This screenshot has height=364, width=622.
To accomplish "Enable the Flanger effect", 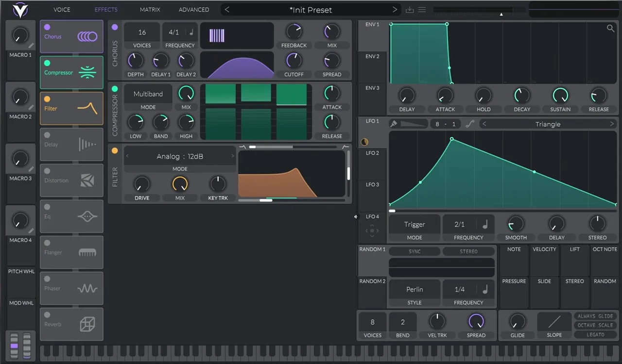I will pos(47,243).
